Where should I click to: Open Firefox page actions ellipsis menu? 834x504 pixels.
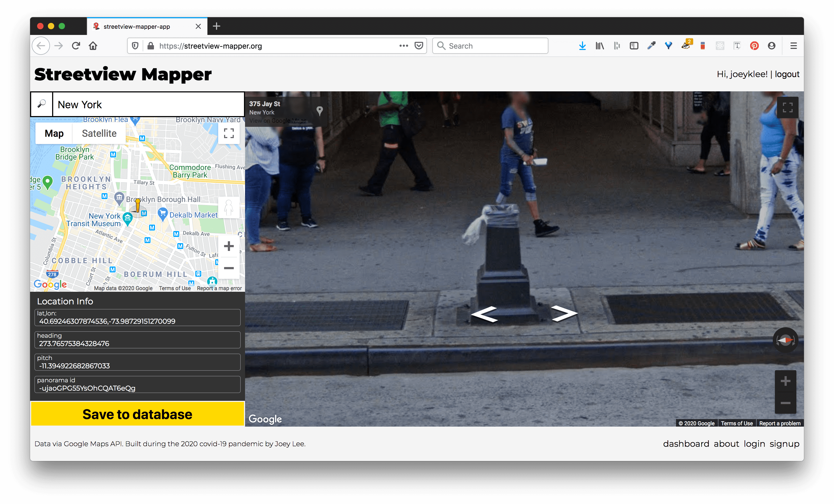tap(404, 46)
